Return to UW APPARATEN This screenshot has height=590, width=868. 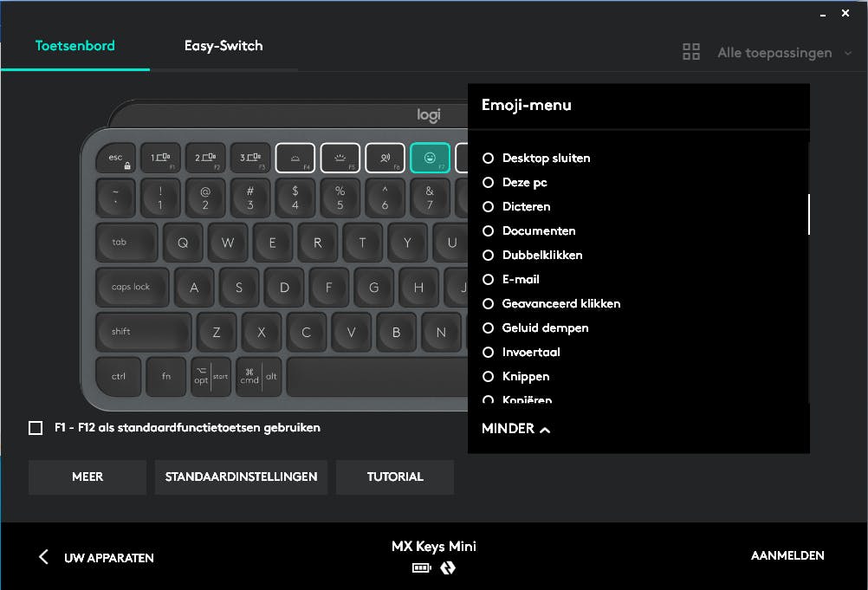pyautogui.click(x=109, y=558)
